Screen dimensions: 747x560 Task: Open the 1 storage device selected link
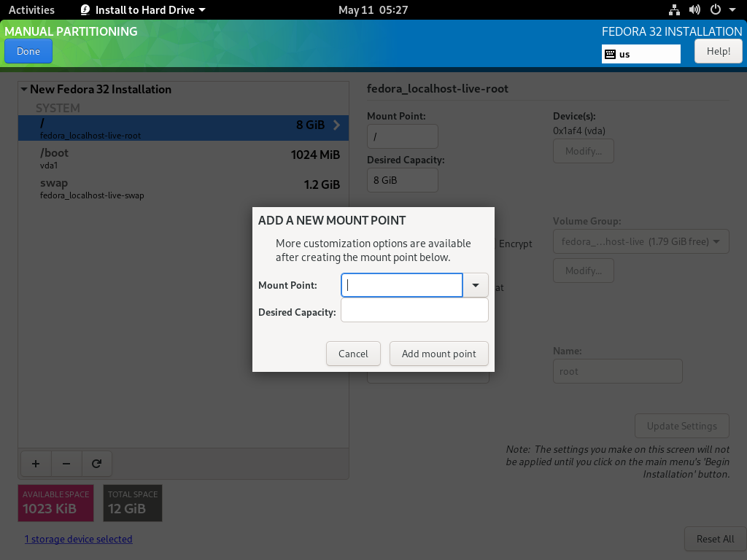click(79, 539)
